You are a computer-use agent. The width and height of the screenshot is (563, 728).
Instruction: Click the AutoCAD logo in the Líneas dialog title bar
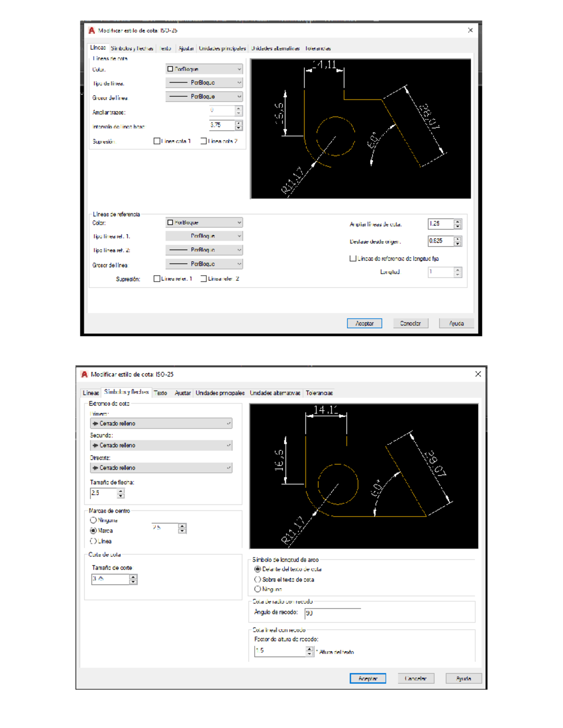[91, 30]
